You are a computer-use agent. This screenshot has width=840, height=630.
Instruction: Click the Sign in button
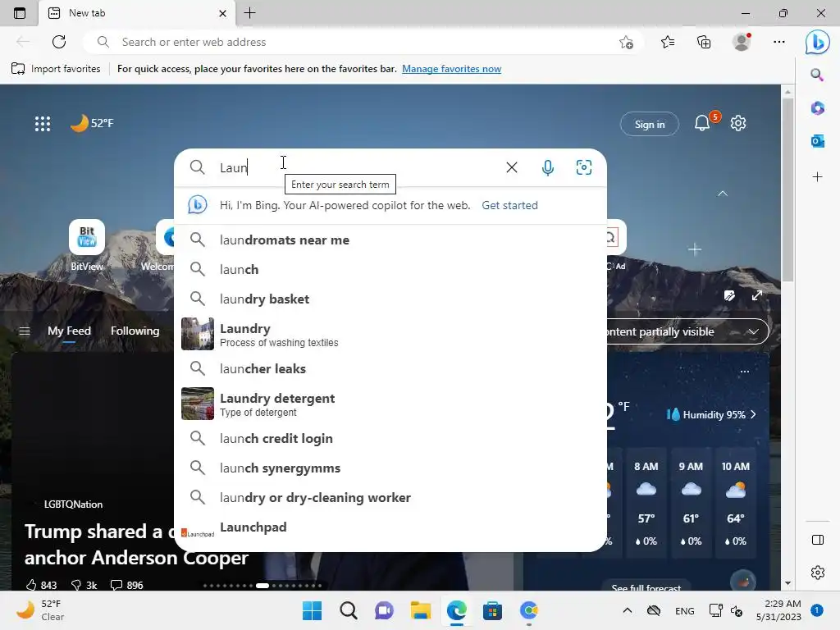[x=650, y=125]
